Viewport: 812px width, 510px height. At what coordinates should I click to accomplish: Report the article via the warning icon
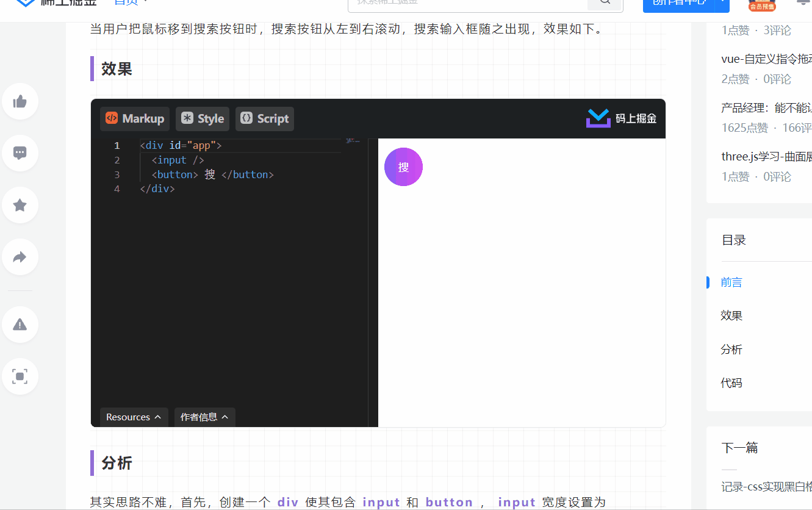tap(20, 324)
